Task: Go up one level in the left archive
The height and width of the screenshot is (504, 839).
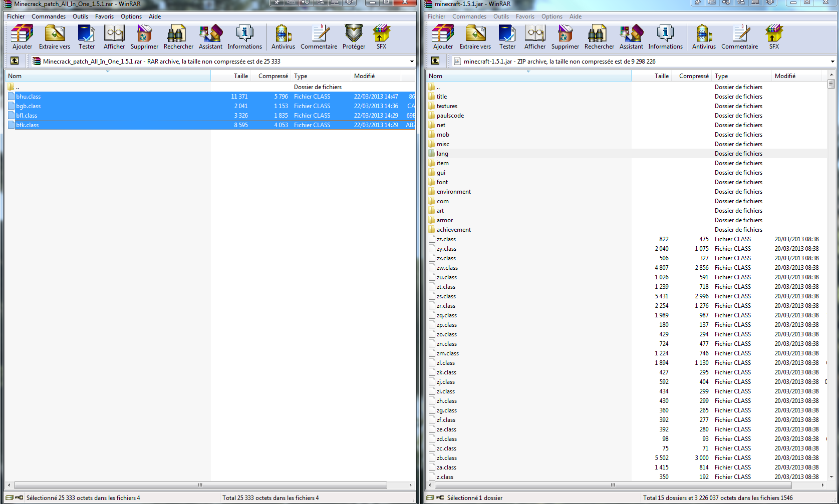Action: pyautogui.click(x=15, y=61)
